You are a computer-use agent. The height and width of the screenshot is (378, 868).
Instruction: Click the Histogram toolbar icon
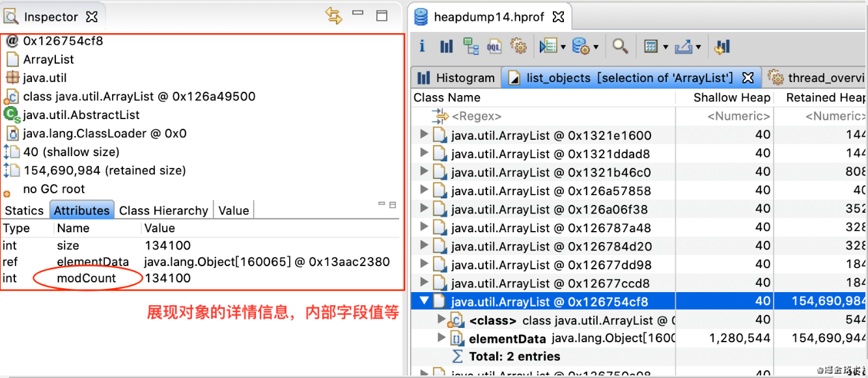(446, 46)
